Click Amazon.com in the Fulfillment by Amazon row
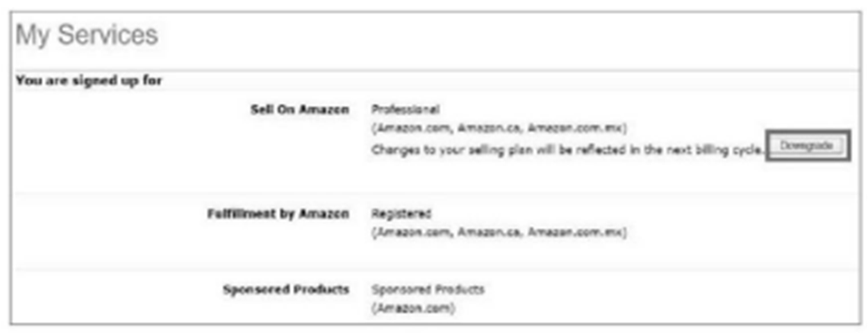868x334 pixels. [408, 233]
